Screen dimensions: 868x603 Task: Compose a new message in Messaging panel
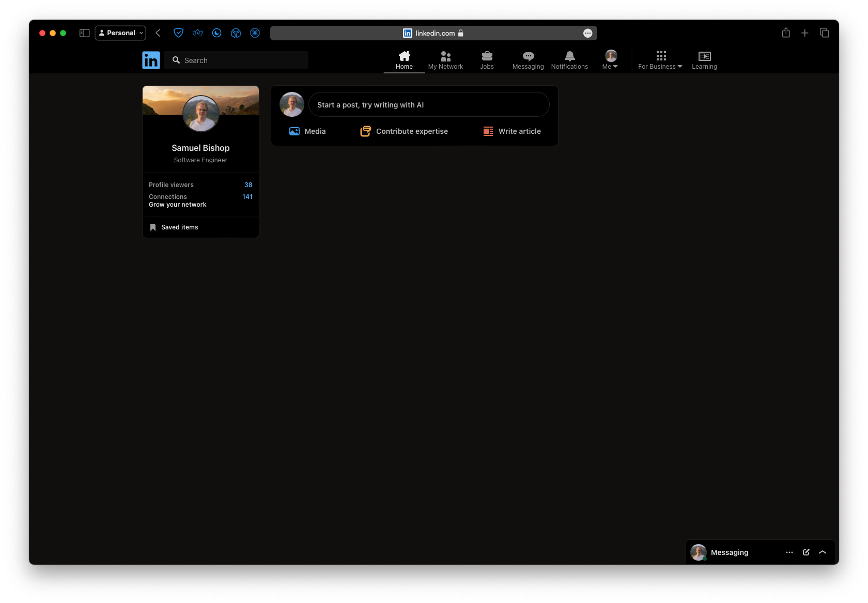tap(806, 552)
